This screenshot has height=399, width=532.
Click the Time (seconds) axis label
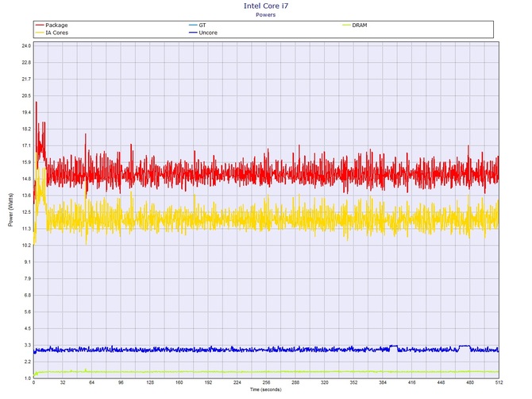266,389
